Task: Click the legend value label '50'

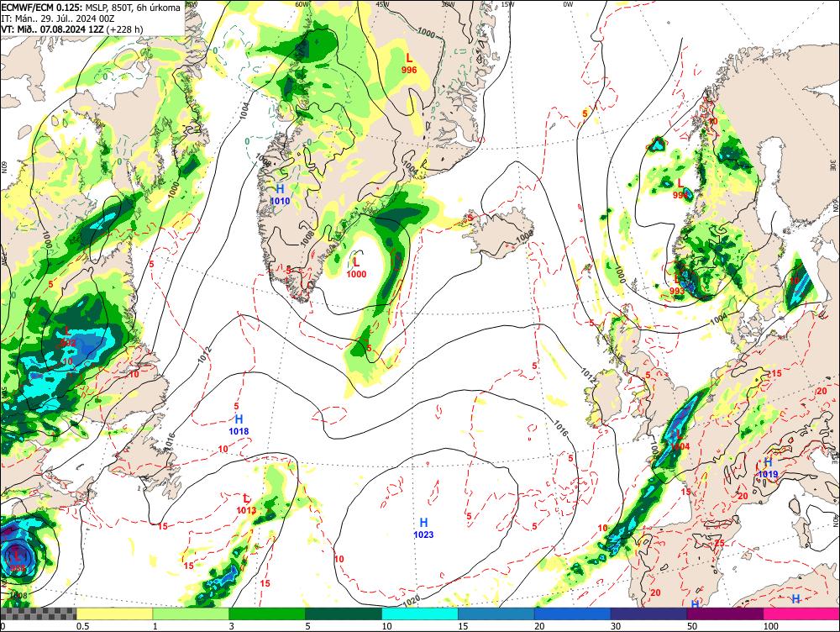Action: pyautogui.click(x=692, y=626)
